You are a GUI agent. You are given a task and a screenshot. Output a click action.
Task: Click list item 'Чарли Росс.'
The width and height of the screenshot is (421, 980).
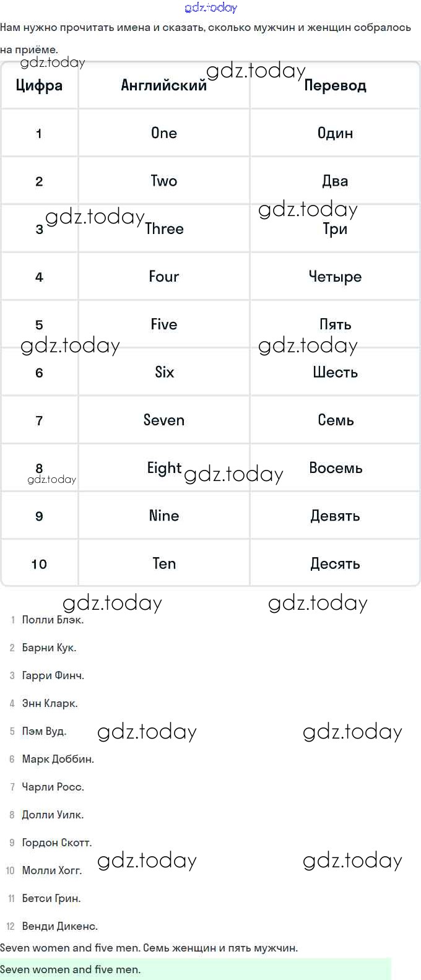(53, 787)
